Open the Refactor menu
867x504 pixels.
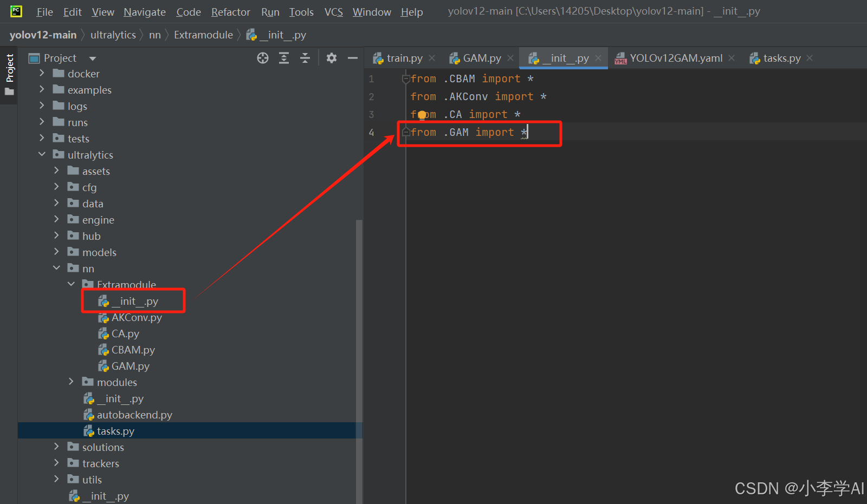[x=231, y=12]
